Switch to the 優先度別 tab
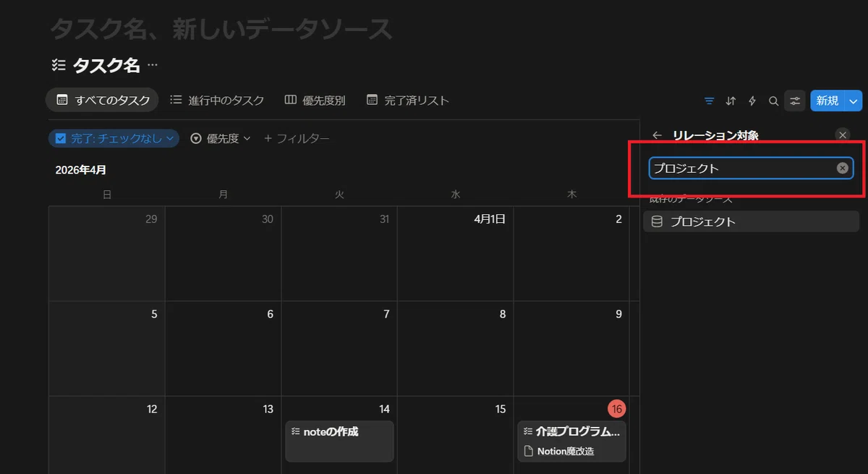 pyautogui.click(x=315, y=100)
